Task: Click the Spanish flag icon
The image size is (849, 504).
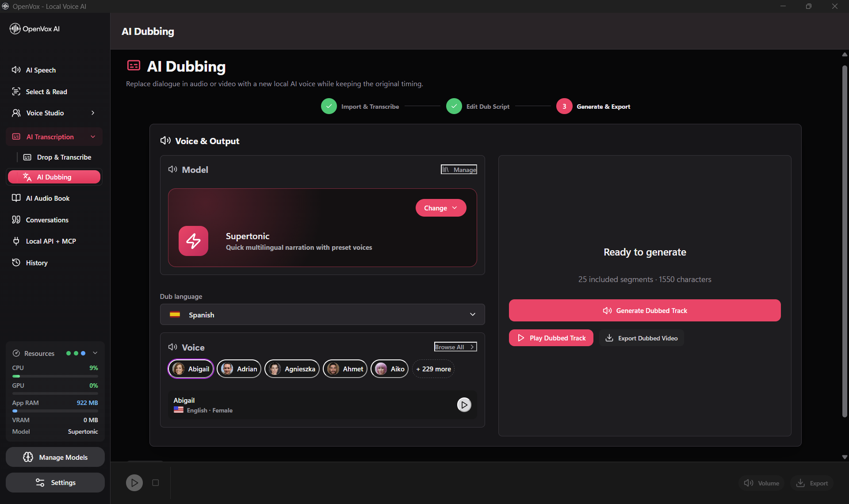Action: click(x=175, y=314)
